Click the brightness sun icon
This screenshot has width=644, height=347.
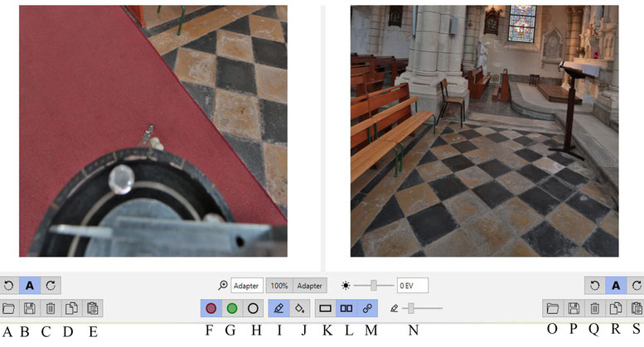(x=346, y=286)
